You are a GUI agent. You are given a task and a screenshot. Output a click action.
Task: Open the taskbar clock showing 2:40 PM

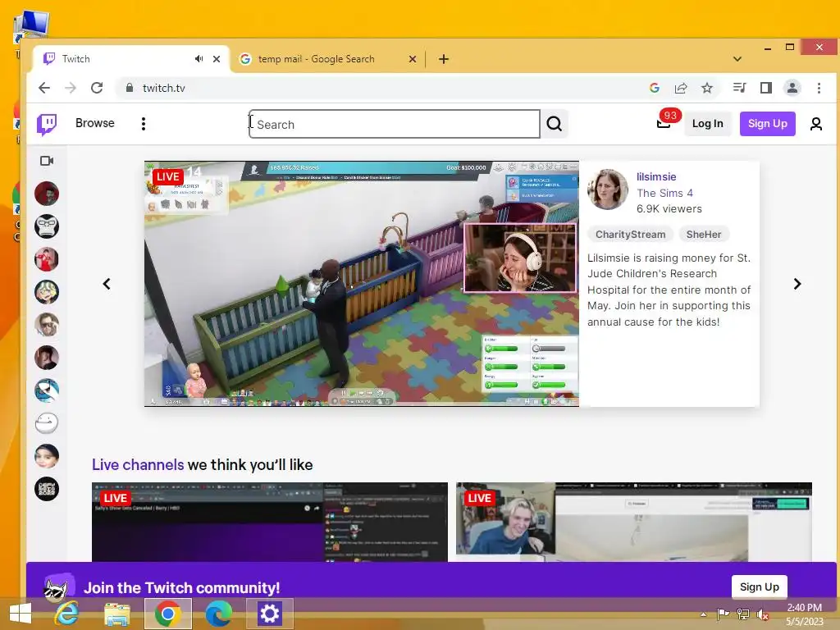tap(804, 614)
